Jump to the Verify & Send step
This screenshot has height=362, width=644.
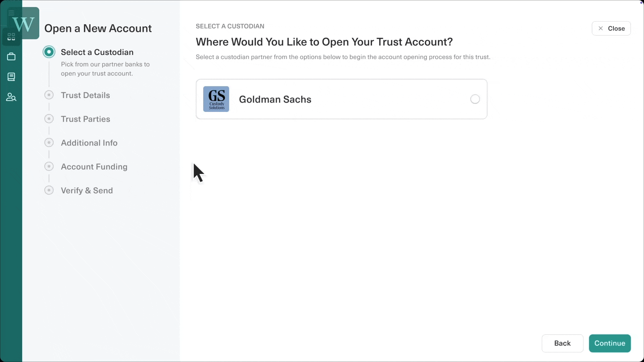87,190
